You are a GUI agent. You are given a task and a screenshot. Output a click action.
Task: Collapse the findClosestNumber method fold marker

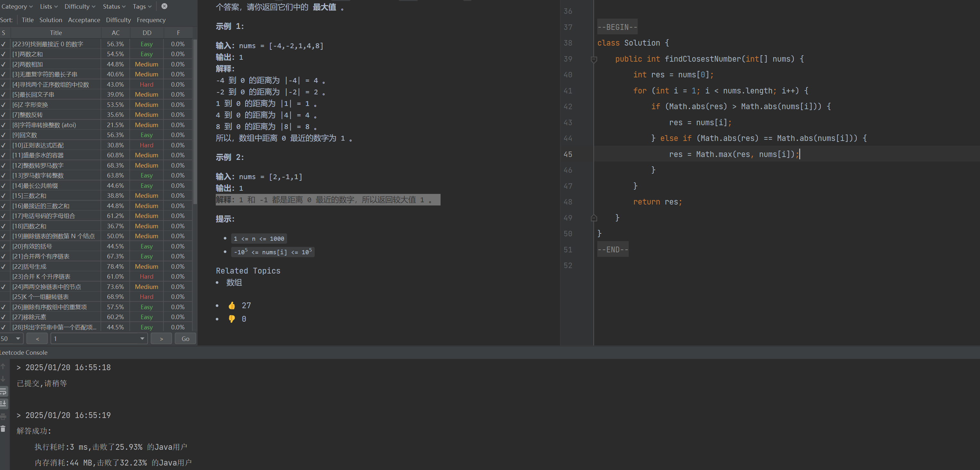coord(594,59)
